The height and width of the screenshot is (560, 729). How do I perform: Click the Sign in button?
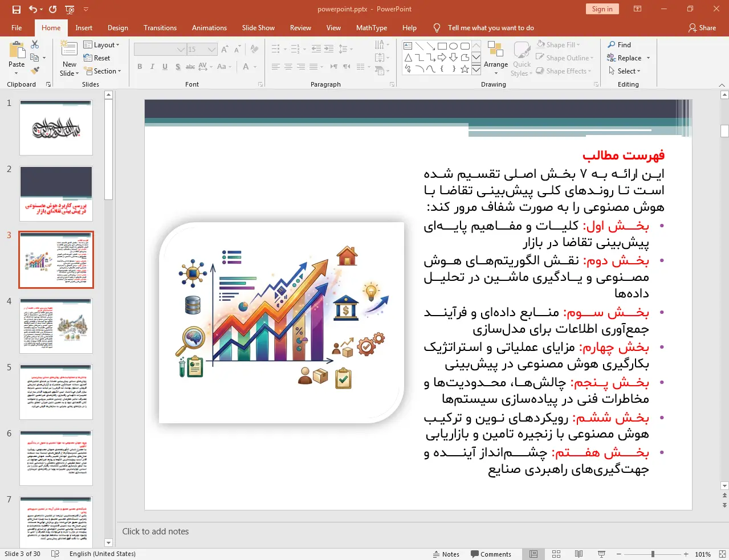602,9
